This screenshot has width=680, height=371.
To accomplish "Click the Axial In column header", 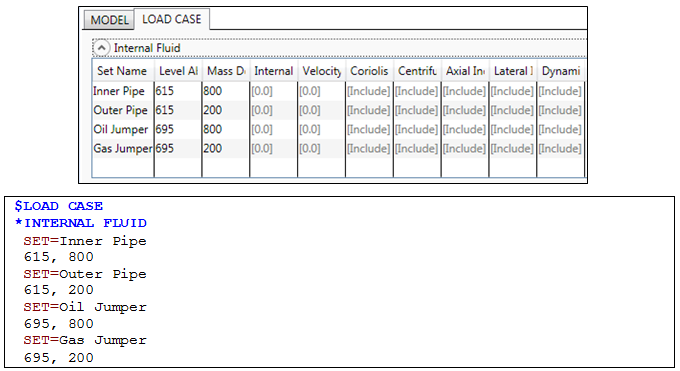I will click(465, 71).
